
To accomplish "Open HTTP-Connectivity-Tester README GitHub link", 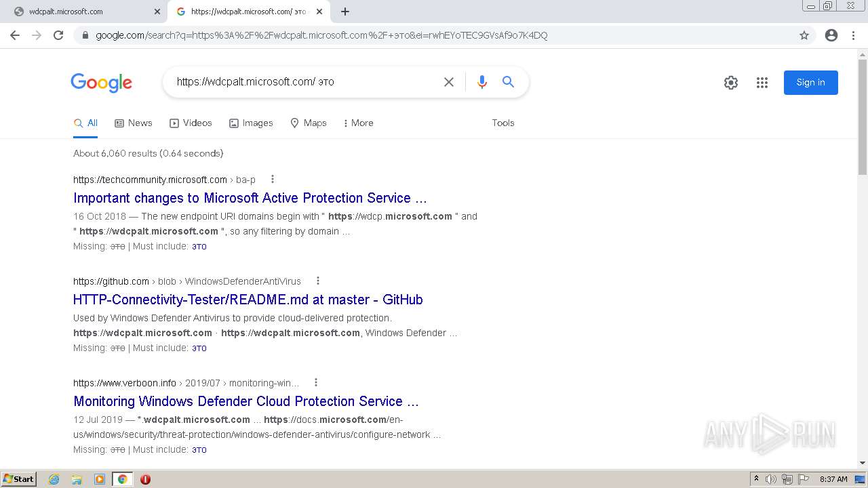I will (248, 300).
